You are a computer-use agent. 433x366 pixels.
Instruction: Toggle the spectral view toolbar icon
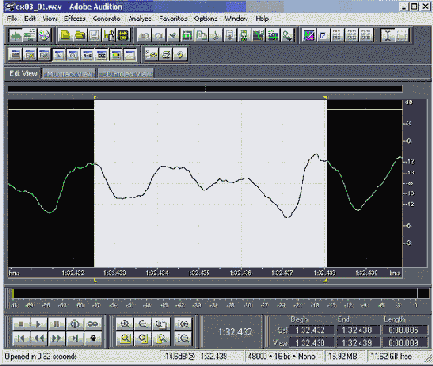tap(309, 35)
